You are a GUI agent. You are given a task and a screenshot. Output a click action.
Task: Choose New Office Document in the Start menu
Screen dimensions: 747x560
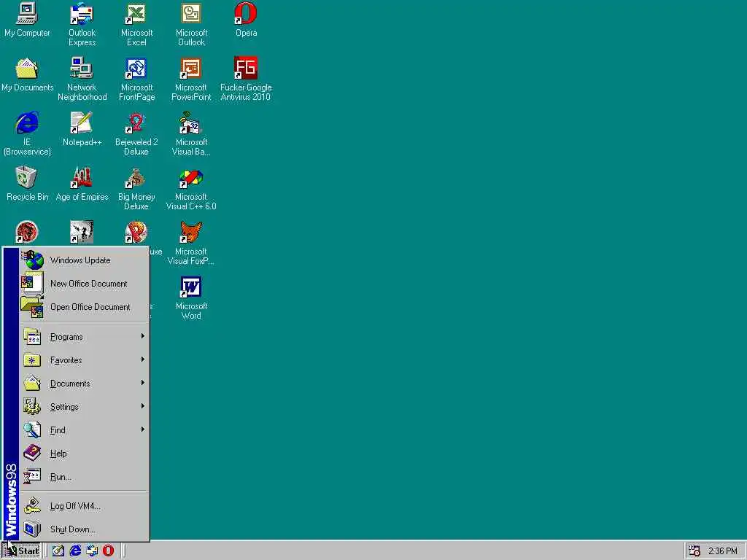(84, 284)
